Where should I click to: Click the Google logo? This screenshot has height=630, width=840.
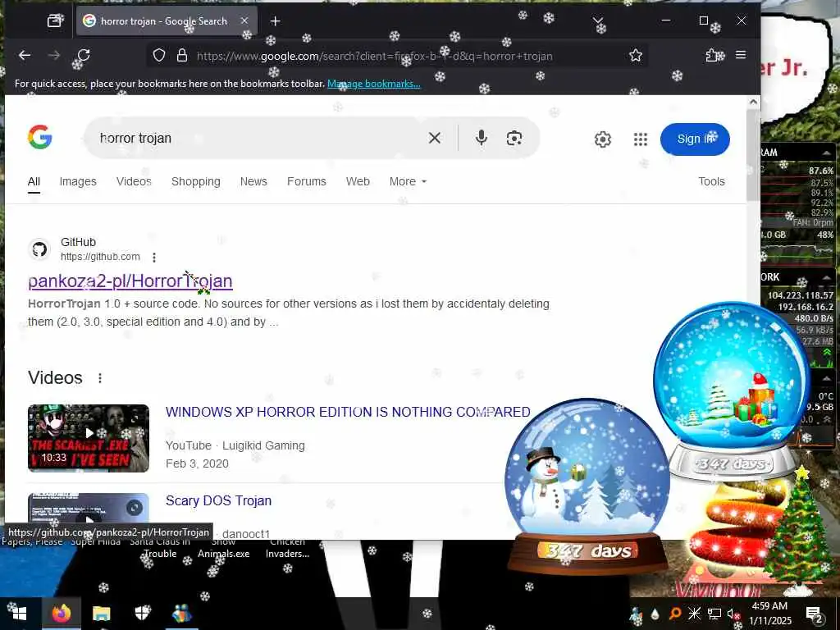[x=40, y=137]
